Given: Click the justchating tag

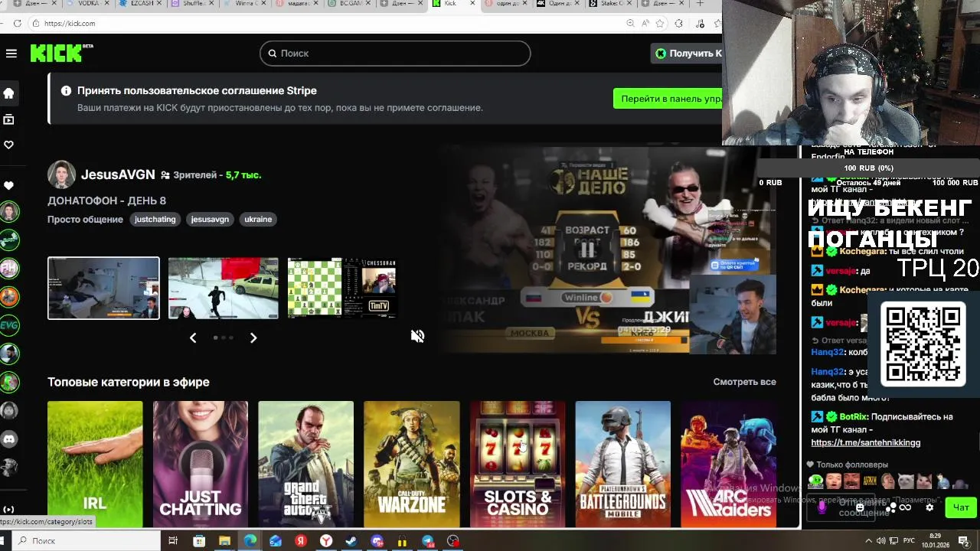Looking at the screenshot, I should point(155,219).
